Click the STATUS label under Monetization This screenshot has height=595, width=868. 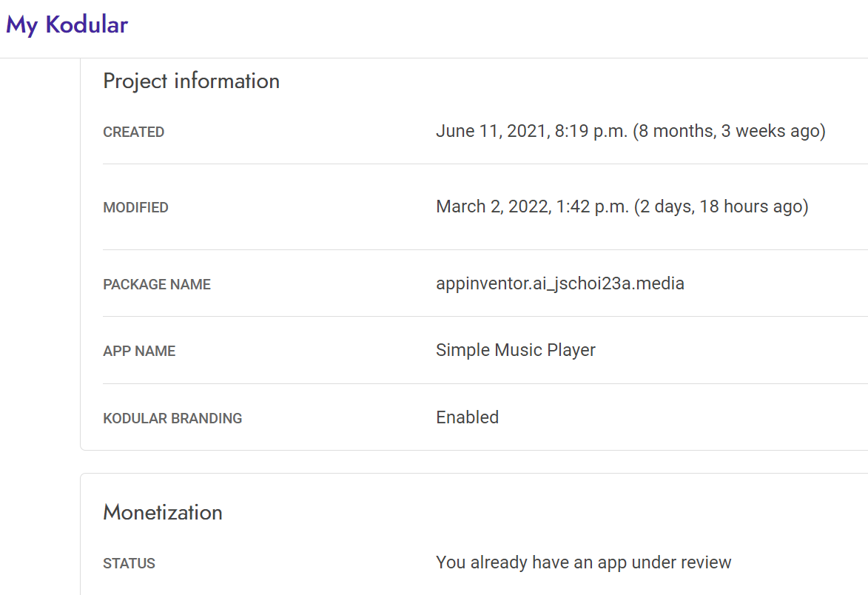click(x=129, y=563)
